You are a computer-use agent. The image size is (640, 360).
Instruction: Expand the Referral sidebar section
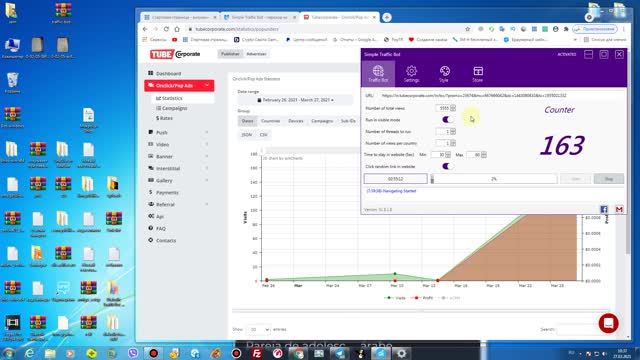pyautogui.click(x=207, y=204)
